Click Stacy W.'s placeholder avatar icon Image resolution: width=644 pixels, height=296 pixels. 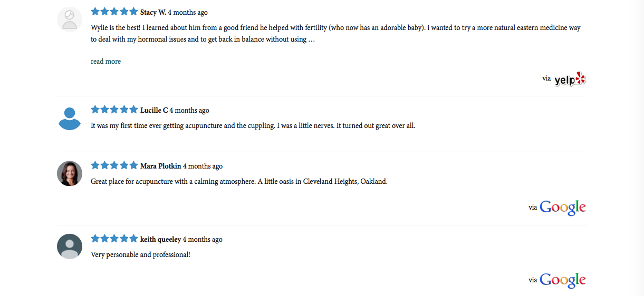tap(70, 19)
